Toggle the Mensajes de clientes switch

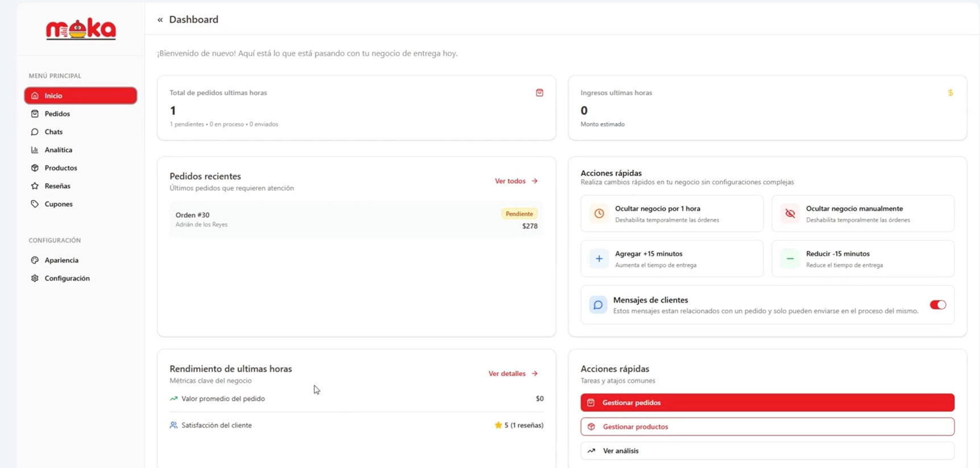(937, 305)
